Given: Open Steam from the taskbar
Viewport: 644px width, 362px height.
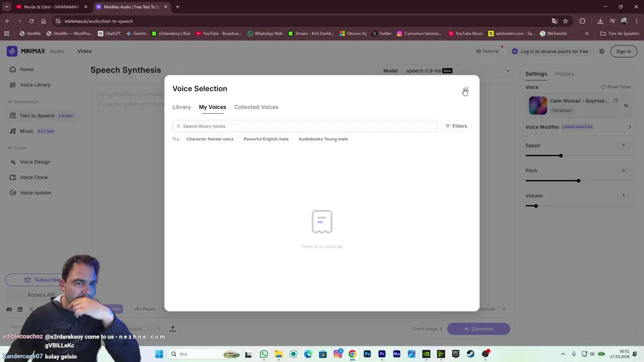Looking at the screenshot, I should [470, 354].
